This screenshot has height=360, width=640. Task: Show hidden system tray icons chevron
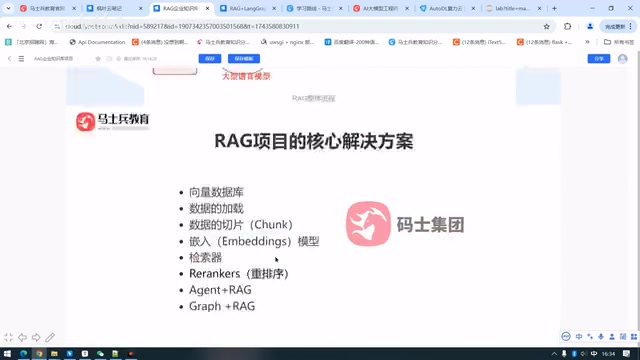pyautogui.click(x=554, y=354)
